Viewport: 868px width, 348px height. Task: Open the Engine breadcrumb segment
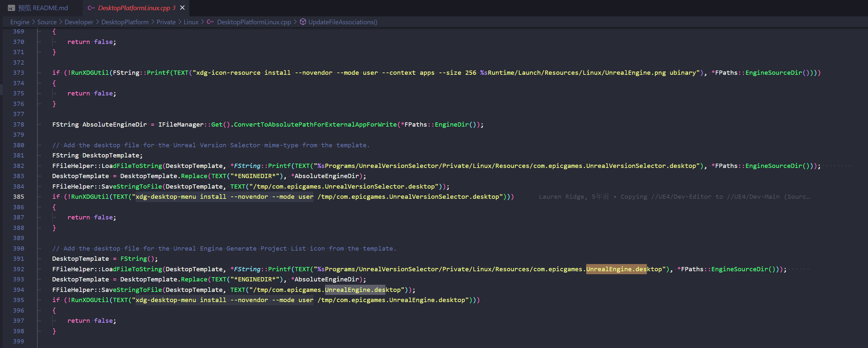pyautogui.click(x=20, y=22)
